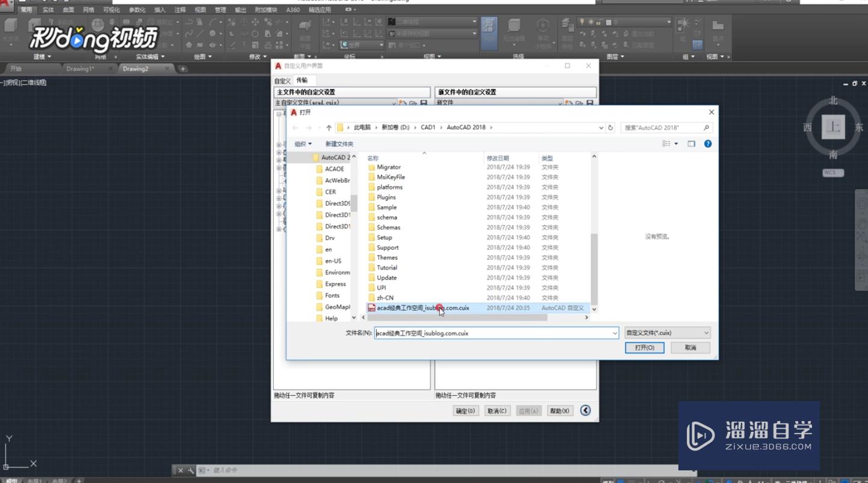868x483 pixels.
Task: Open help from the blue question icon
Action: click(708, 144)
